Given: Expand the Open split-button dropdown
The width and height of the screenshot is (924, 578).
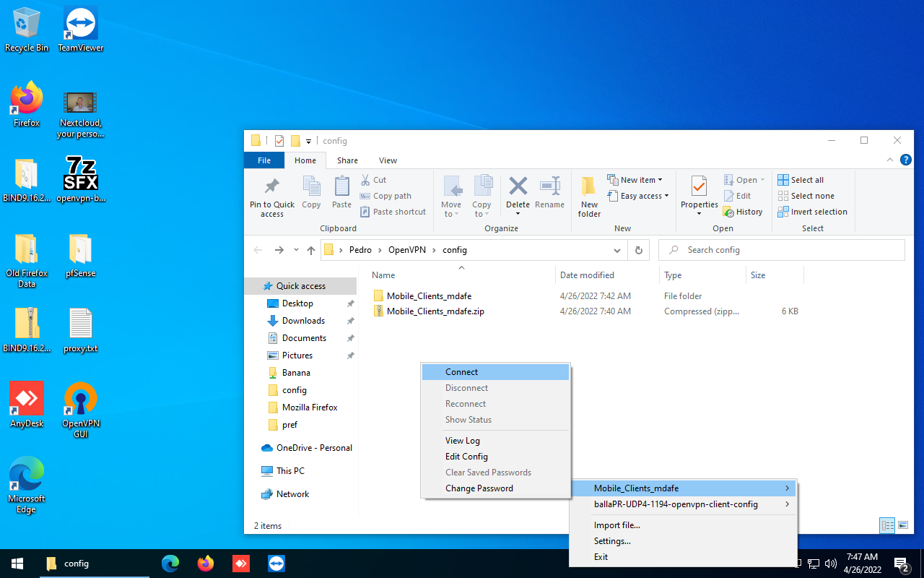Looking at the screenshot, I should [762, 179].
